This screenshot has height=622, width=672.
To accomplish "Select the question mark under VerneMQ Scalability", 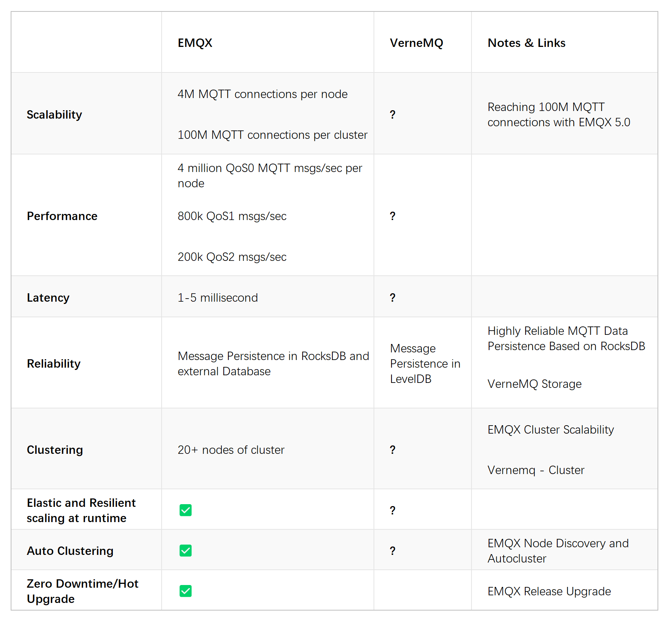I will [x=393, y=114].
